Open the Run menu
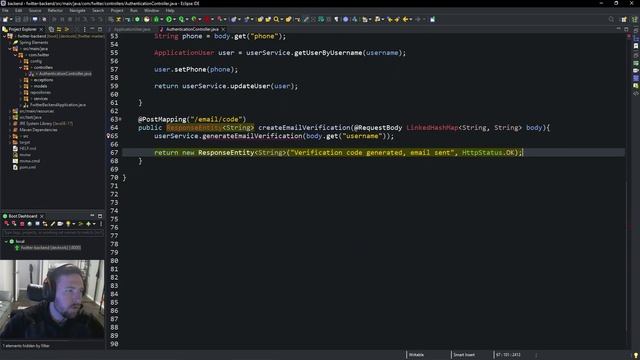Image resolution: width=640 pixels, height=360 pixels. [133, 11]
